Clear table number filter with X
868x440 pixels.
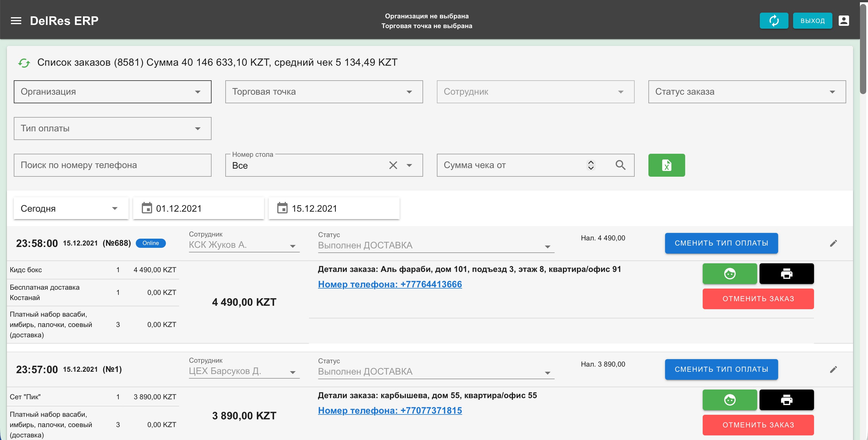tap(393, 165)
